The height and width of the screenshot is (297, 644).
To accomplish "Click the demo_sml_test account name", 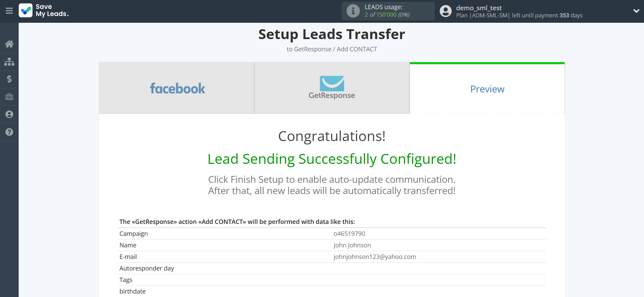I will pos(479,8).
